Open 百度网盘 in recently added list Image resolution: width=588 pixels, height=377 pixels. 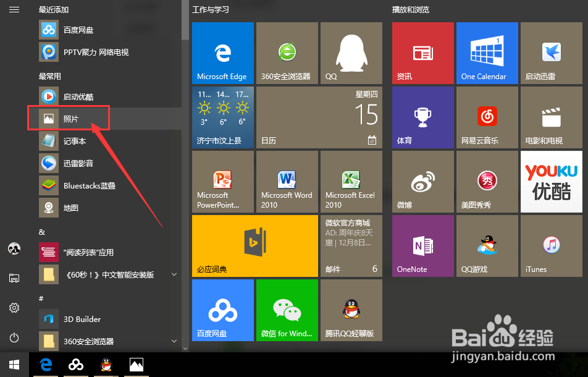(109, 30)
